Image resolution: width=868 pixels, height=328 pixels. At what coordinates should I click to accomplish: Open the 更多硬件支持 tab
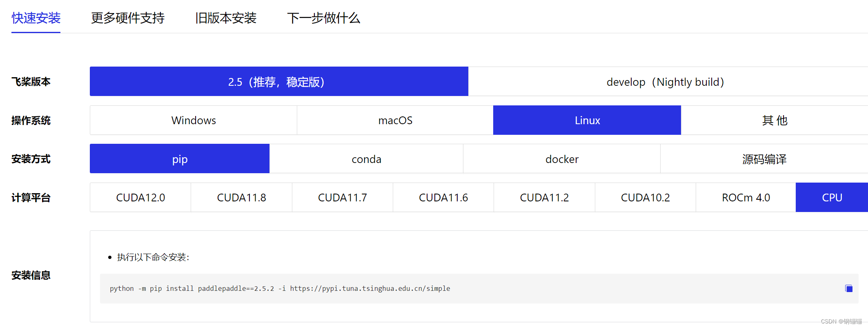tap(128, 18)
